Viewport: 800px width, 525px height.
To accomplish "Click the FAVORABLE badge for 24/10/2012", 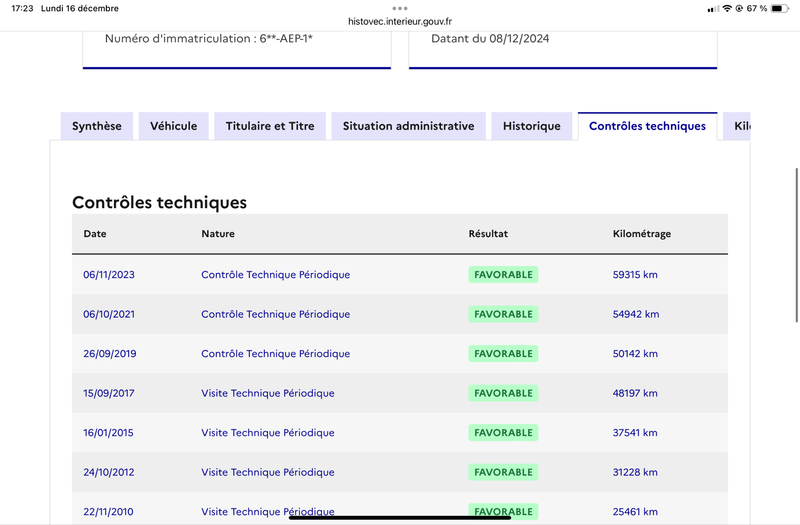I will click(503, 472).
